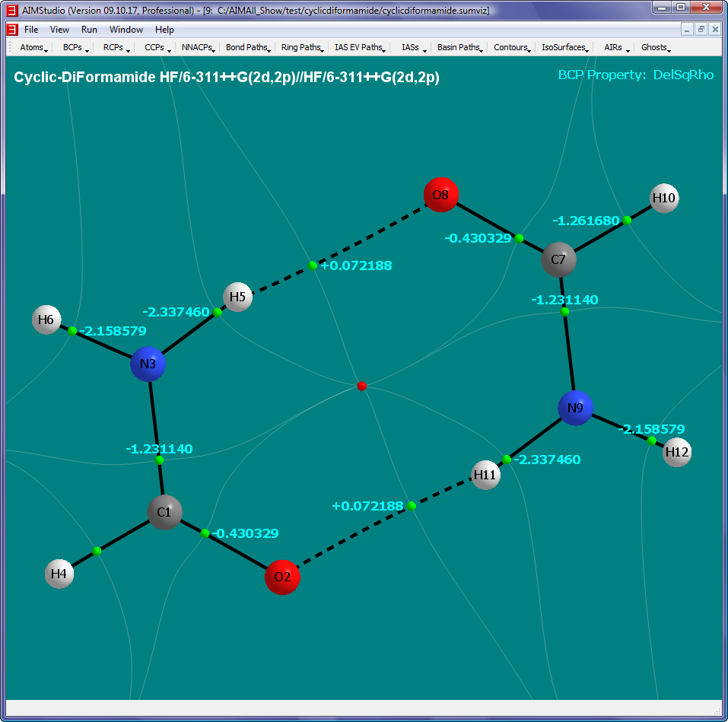The image size is (728, 722).
Task: Open the Bond Paths dropdown
Action: (x=248, y=47)
